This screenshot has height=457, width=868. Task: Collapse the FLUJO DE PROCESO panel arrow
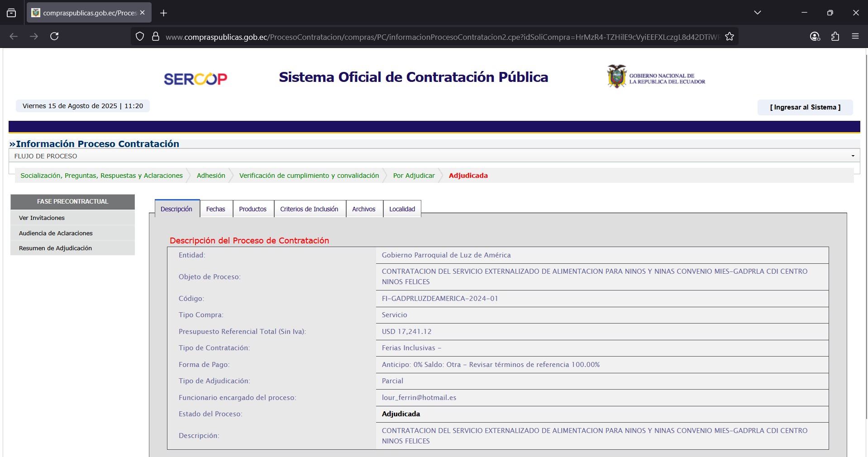[853, 156]
